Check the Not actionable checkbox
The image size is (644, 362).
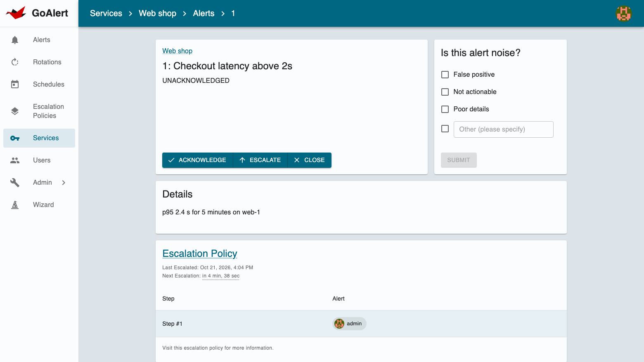pyautogui.click(x=445, y=92)
